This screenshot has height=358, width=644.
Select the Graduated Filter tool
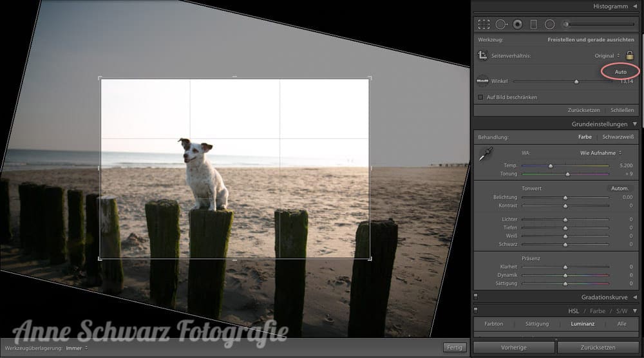pos(533,24)
